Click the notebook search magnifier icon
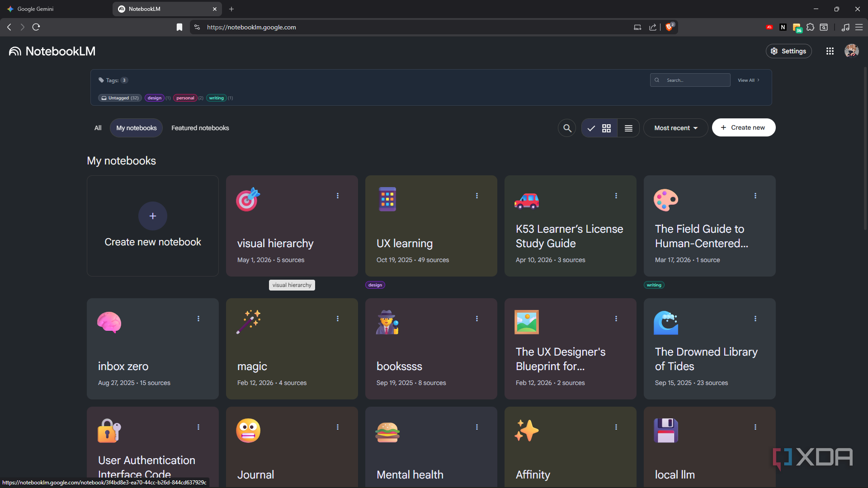 point(567,128)
